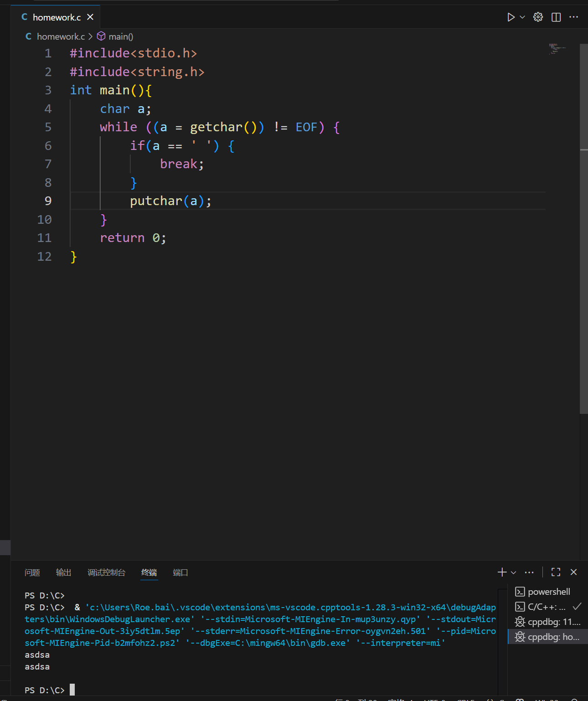588x701 pixels.
Task: Click the 'return 0;' statement
Action: 133,238
